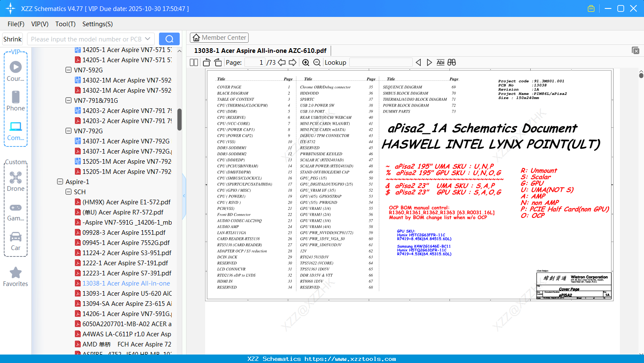Zoom in on the schematic
This screenshot has height=363, width=644.
306,63
